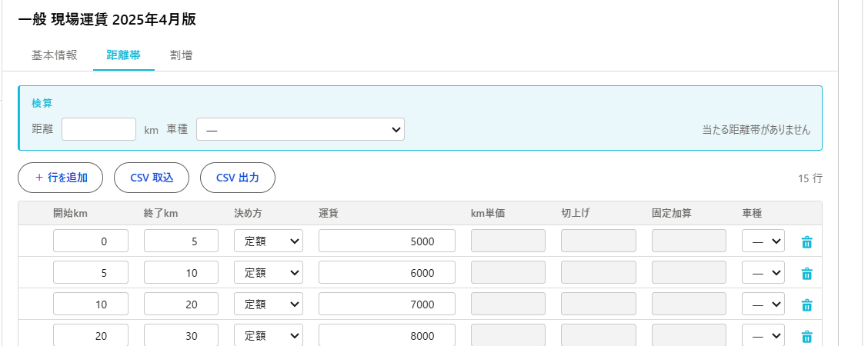This screenshot has height=346, width=868.
Task: Open 車種 dropdown in fare 6000 row
Action: tap(763, 272)
